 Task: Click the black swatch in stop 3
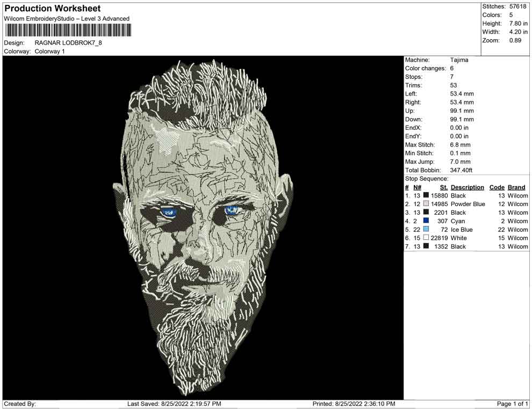click(426, 213)
